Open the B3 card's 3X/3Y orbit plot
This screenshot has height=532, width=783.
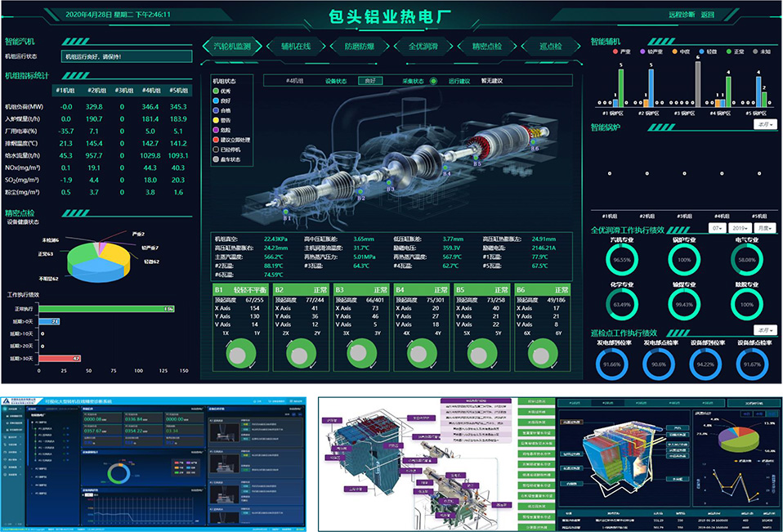pos(361,354)
